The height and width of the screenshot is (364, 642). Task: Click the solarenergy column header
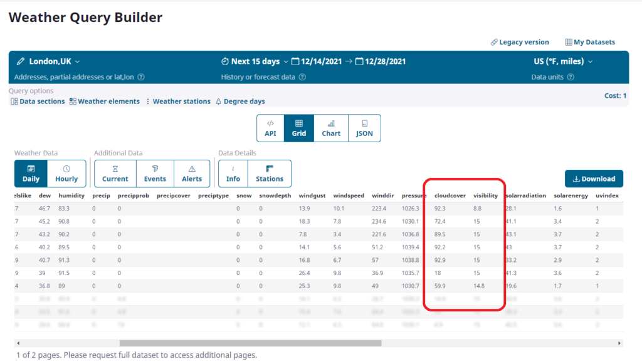571,195
